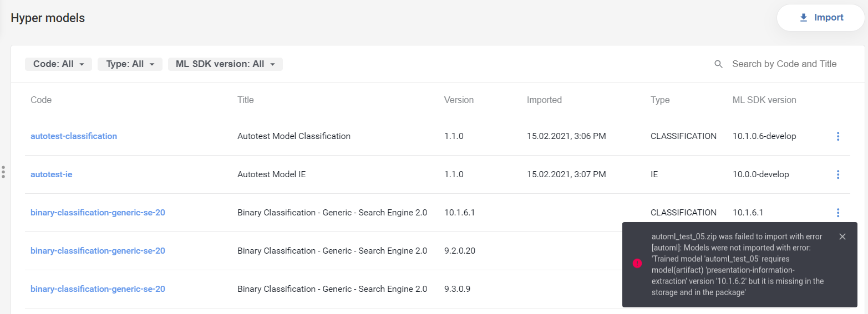Click the red error icon in the notification

pyautogui.click(x=637, y=263)
